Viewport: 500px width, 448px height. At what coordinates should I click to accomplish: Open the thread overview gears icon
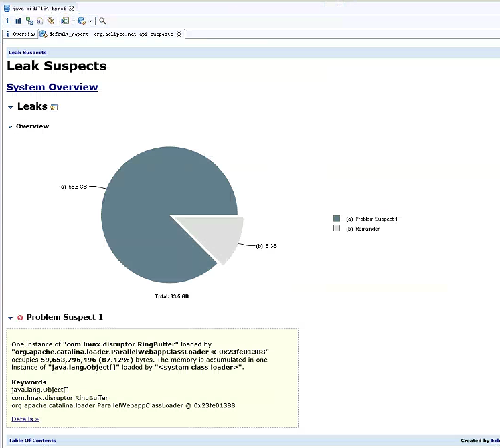click(50, 21)
